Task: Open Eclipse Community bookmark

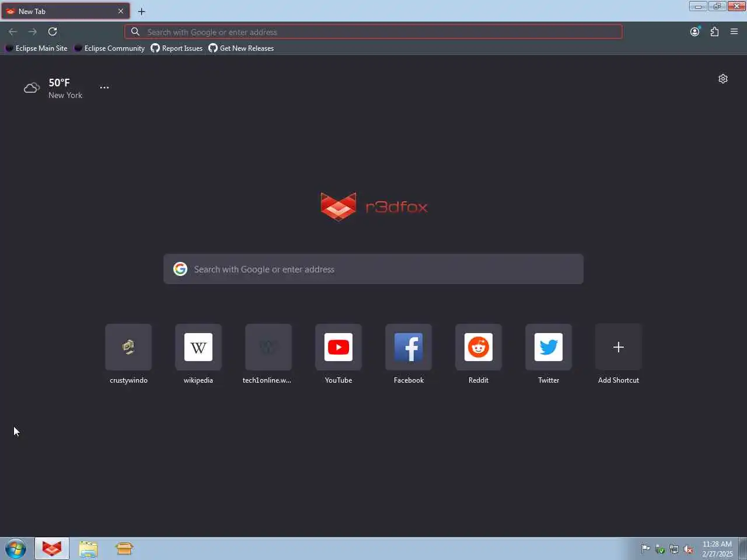Action: (110, 48)
